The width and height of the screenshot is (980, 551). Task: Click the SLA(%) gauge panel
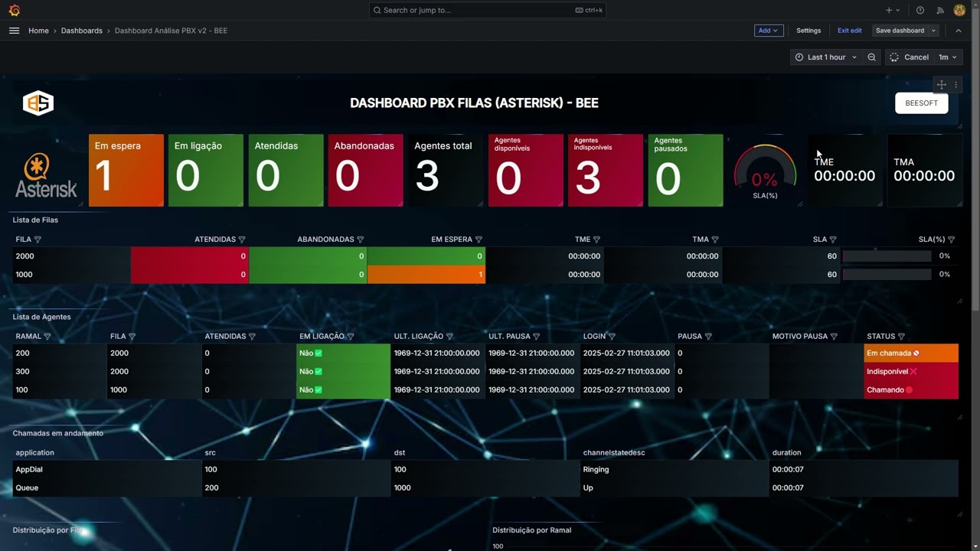click(765, 171)
